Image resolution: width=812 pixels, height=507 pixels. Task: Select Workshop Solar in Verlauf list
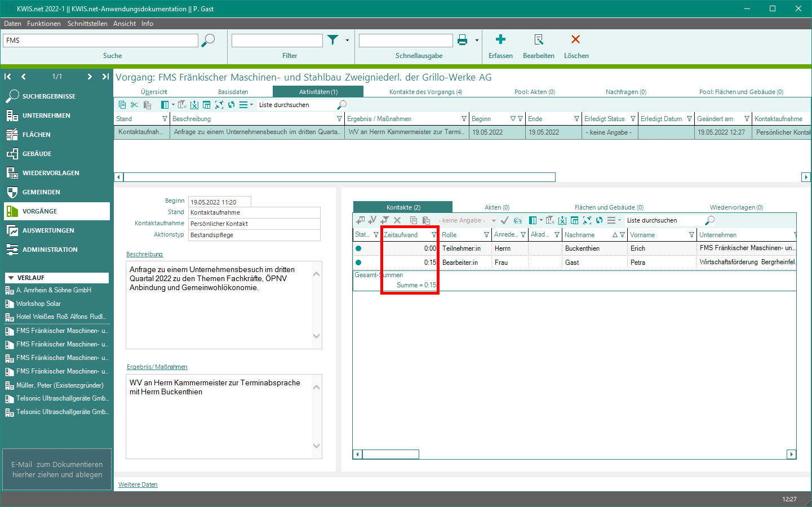tap(38, 304)
